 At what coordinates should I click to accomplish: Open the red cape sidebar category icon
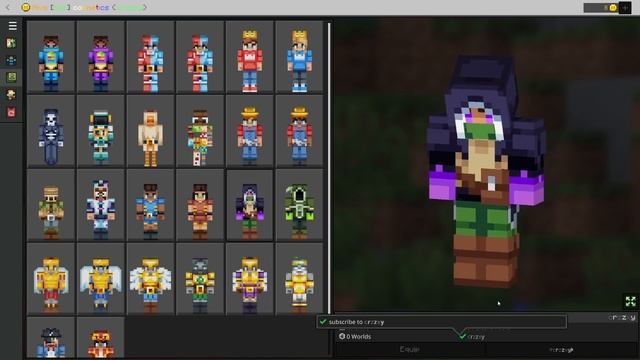(x=11, y=112)
